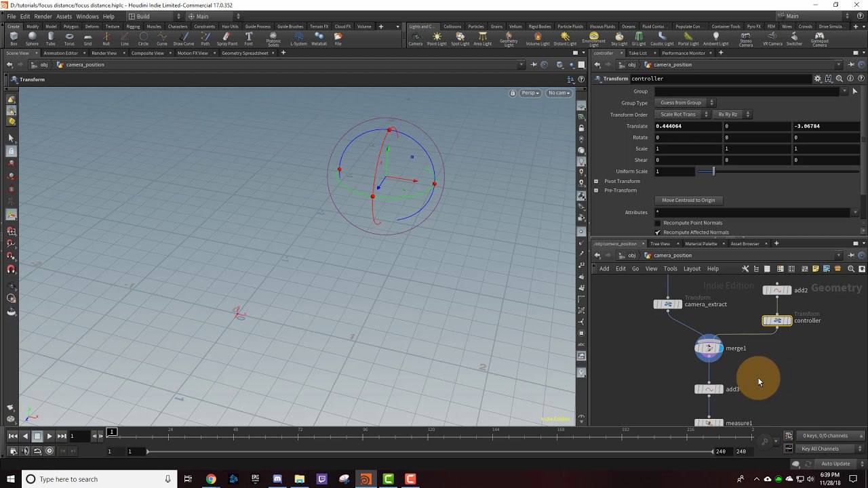The width and height of the screenshot is (868, 488).
Task: Toggle the Auto Update mode selector
Action: point(835,464)
